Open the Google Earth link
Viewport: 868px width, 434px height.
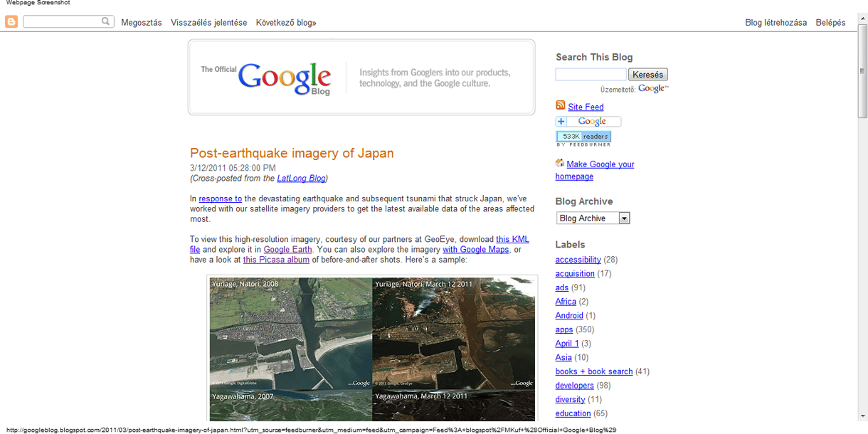287,250
